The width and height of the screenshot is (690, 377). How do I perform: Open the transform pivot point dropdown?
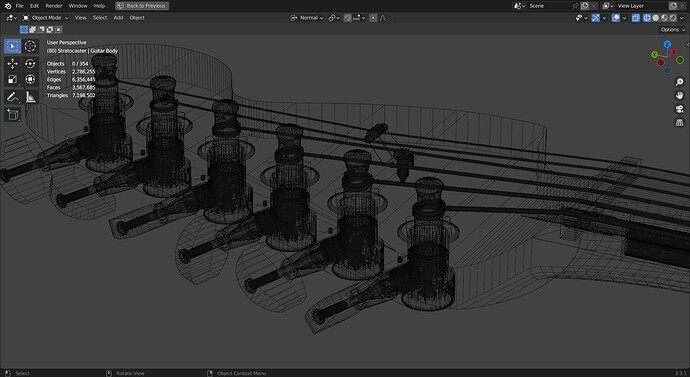point(334,18)
